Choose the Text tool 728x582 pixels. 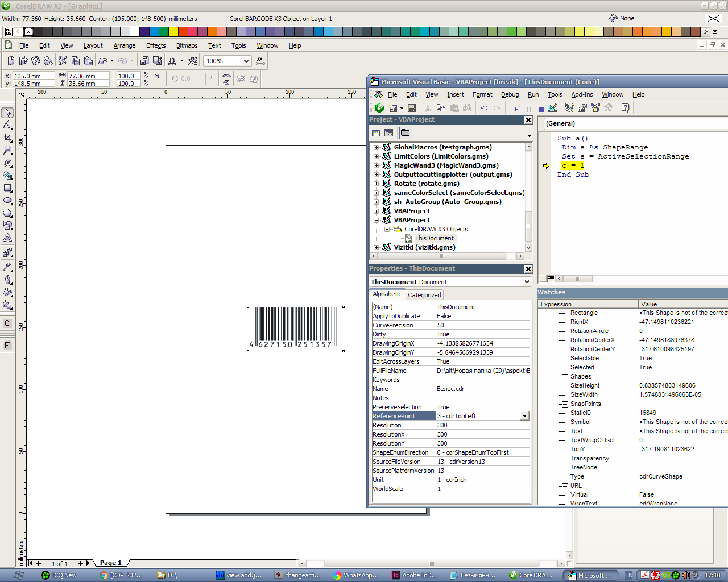(7, 238)
